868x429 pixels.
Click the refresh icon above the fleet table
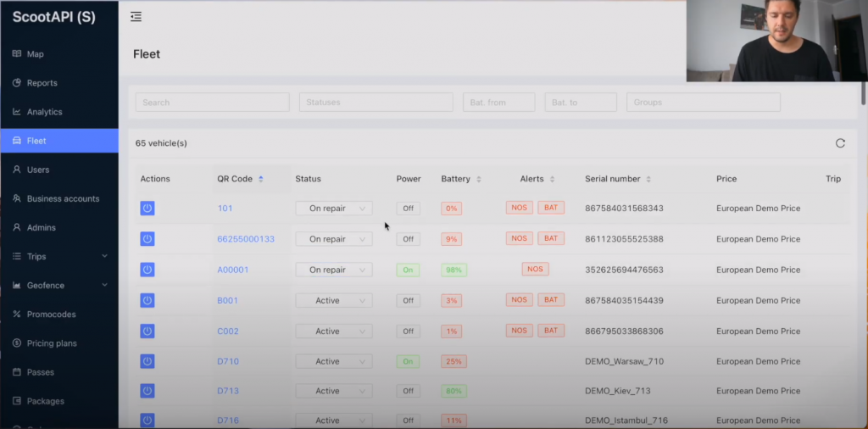(840, 143)
